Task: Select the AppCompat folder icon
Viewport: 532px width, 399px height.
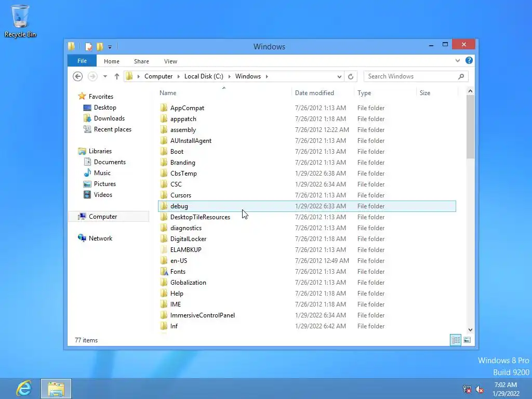Action: click(x=164, y=108)
